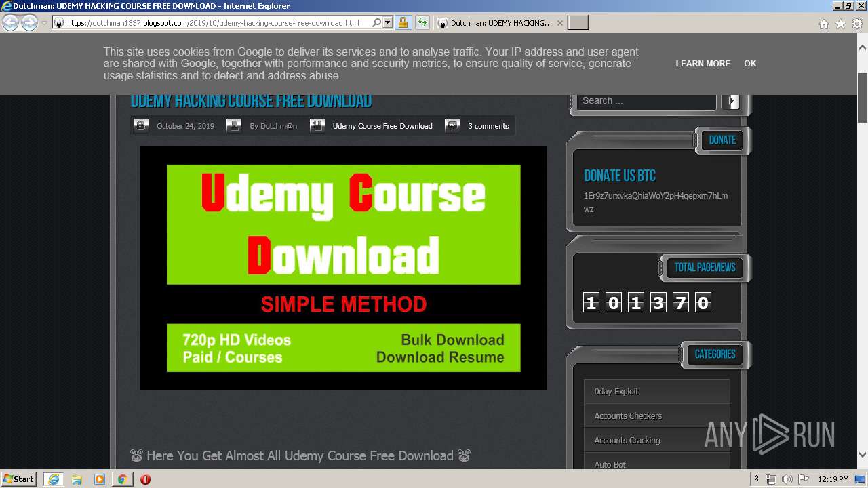Click the By Dutchm@n author text
Screen dimensions: 868x488
273,126
